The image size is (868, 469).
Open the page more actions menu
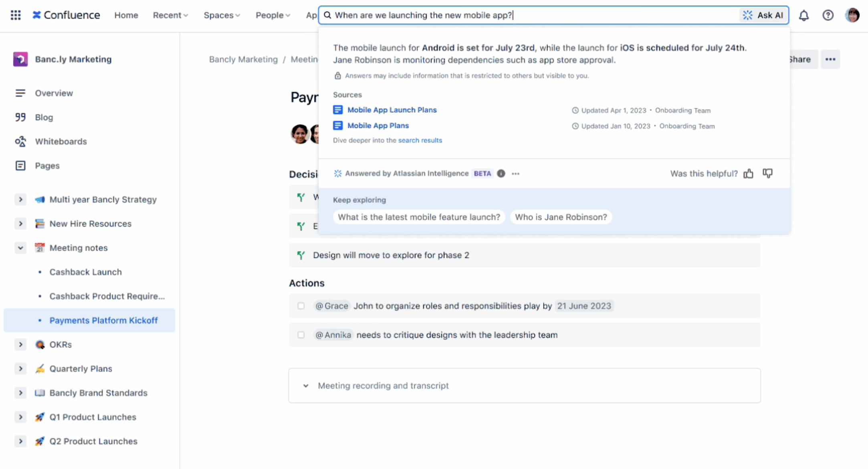pos(830,59)
